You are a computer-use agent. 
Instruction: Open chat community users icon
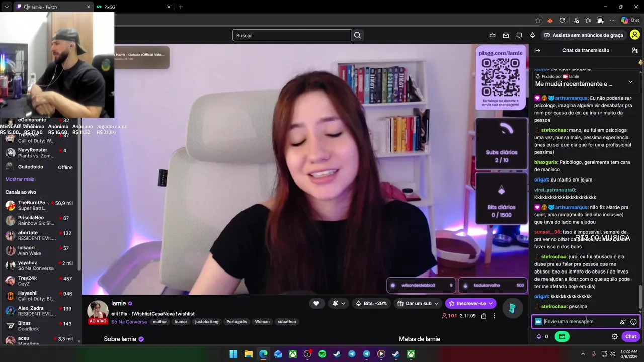tap(635, 50)
